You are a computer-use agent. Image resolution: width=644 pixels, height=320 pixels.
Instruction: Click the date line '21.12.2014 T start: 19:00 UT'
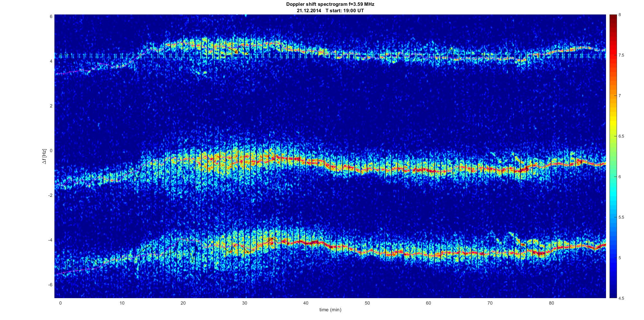pyautogui.click(x=330, y=11)
